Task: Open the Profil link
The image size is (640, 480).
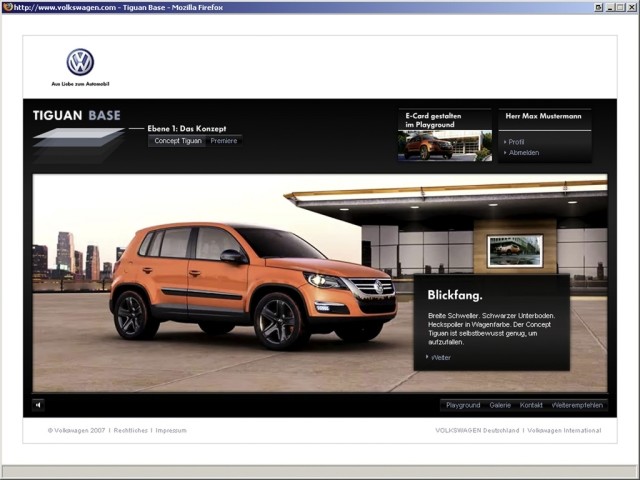Action: pyautogui.click(x=516, y=142)
